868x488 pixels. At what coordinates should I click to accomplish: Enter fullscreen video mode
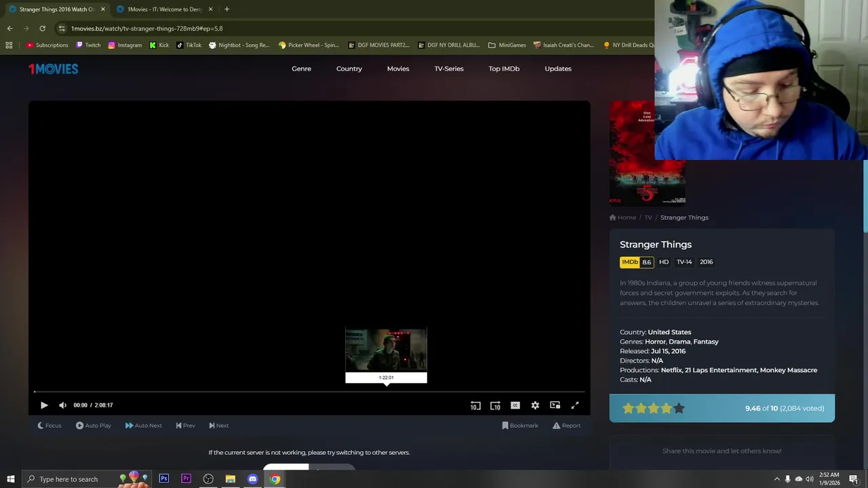(x=574, y=405)
